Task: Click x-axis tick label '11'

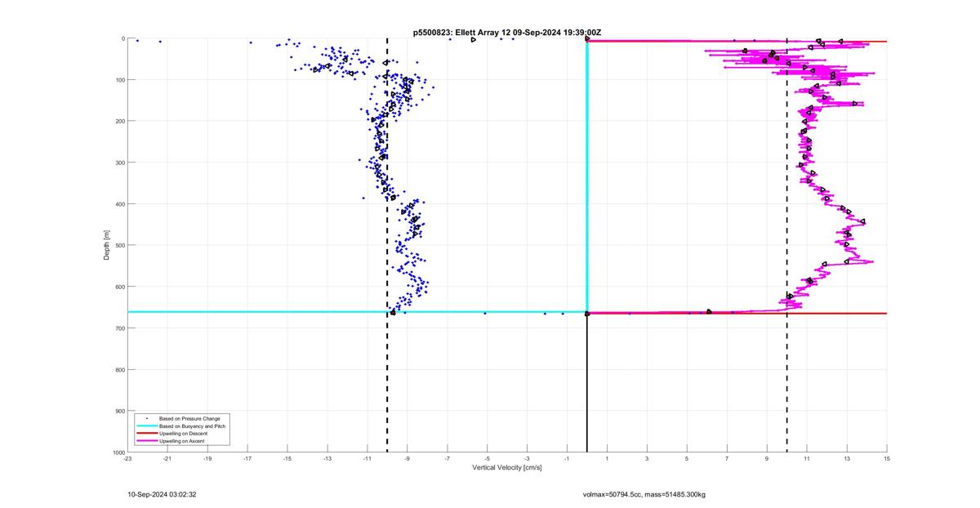Action: (x=807, y=458)
